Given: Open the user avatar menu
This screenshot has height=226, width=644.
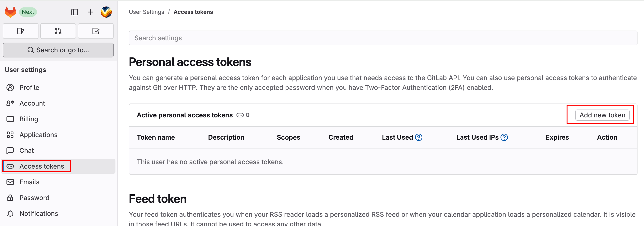Looking at the screenshot, I should tap(106, 12).
